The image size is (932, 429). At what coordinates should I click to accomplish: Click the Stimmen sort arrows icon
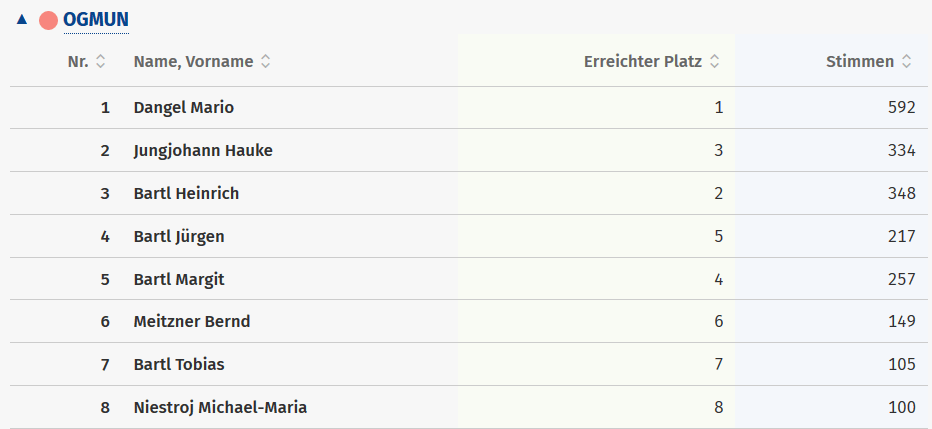tap(906, 62)
